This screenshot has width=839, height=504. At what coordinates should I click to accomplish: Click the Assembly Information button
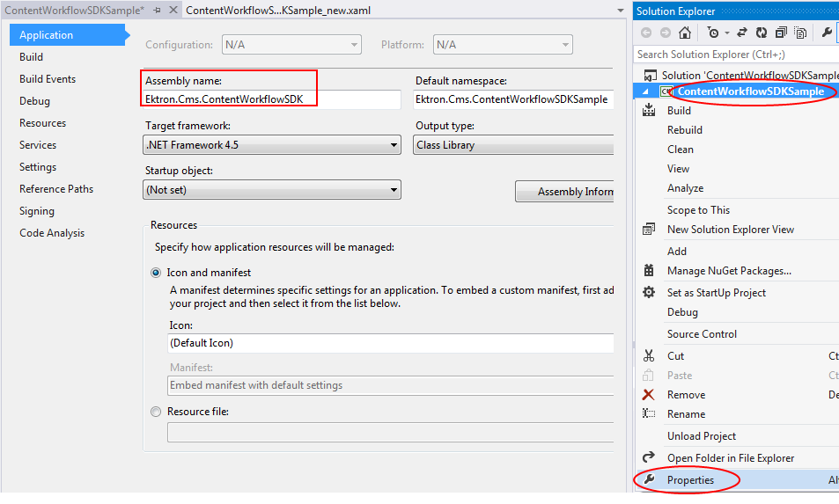click(564, 192)
